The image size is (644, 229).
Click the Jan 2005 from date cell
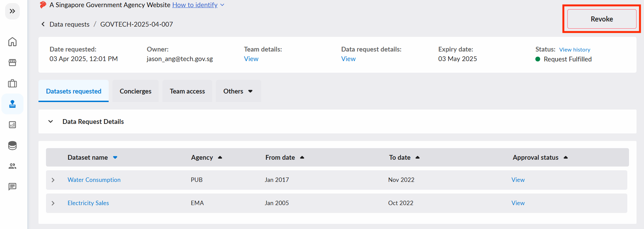coord(277,203)
